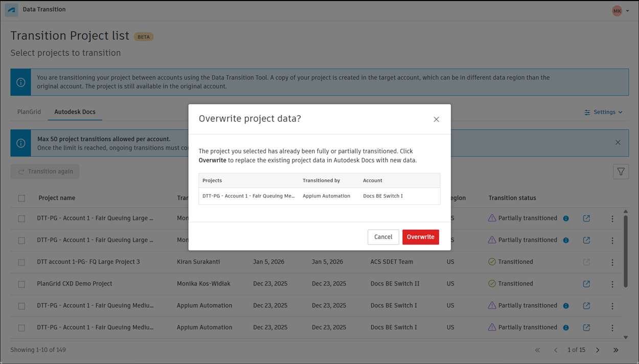Open the MK user account menu
This screenshot has width=639, height=364.
(620, 11)
